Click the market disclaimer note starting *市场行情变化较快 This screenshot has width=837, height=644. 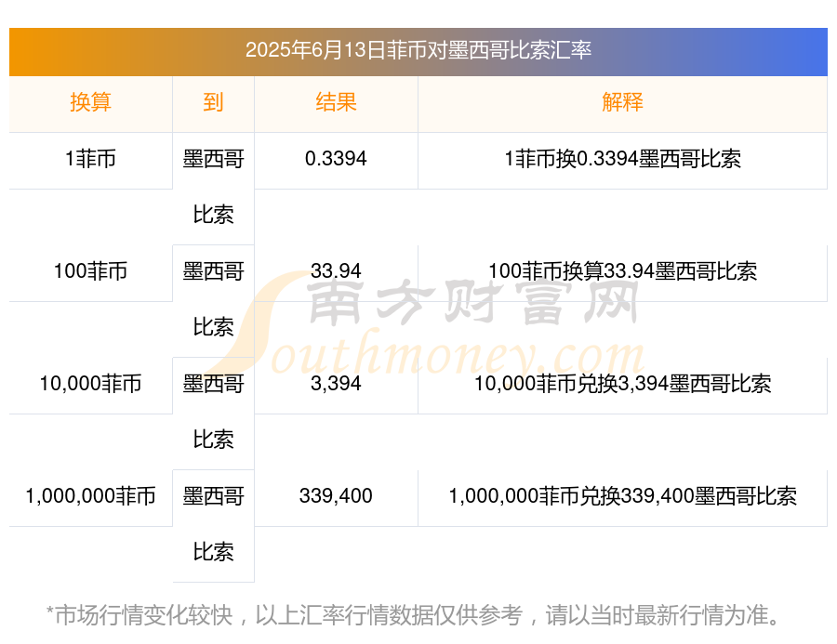pyautogui.click(x=414, y=615)
